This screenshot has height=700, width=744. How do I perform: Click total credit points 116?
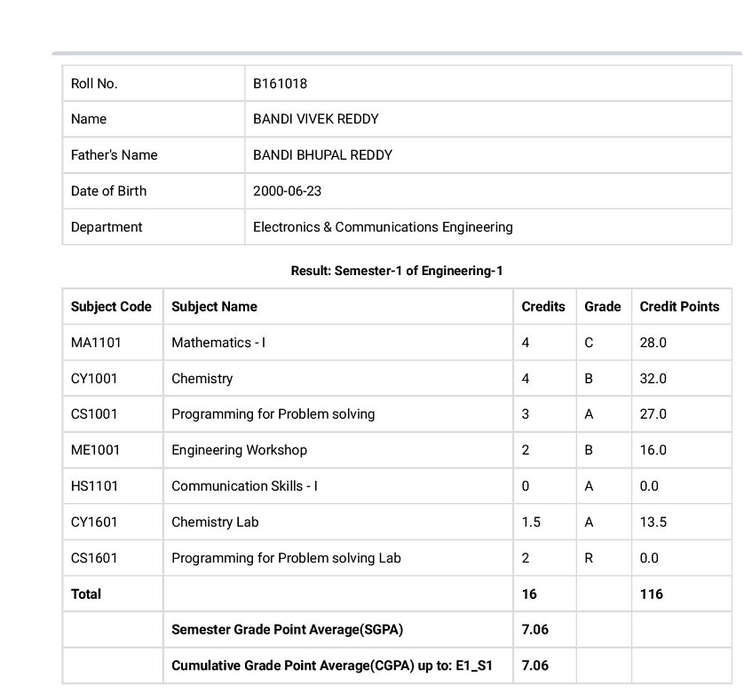651,594
